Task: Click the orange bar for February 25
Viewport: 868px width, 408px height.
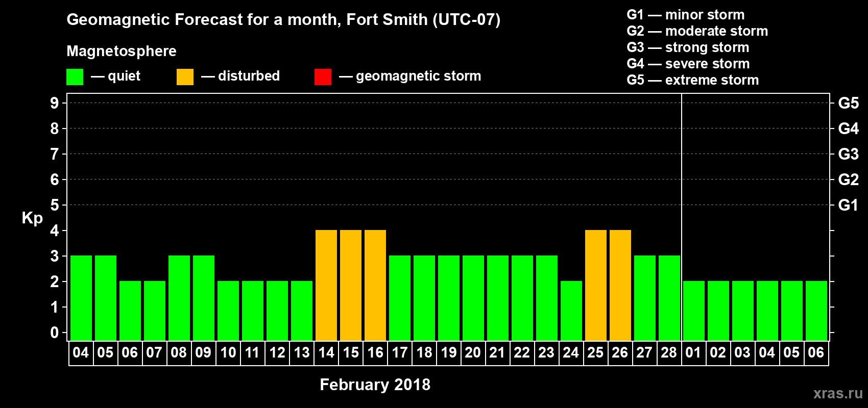Action: 596,286
